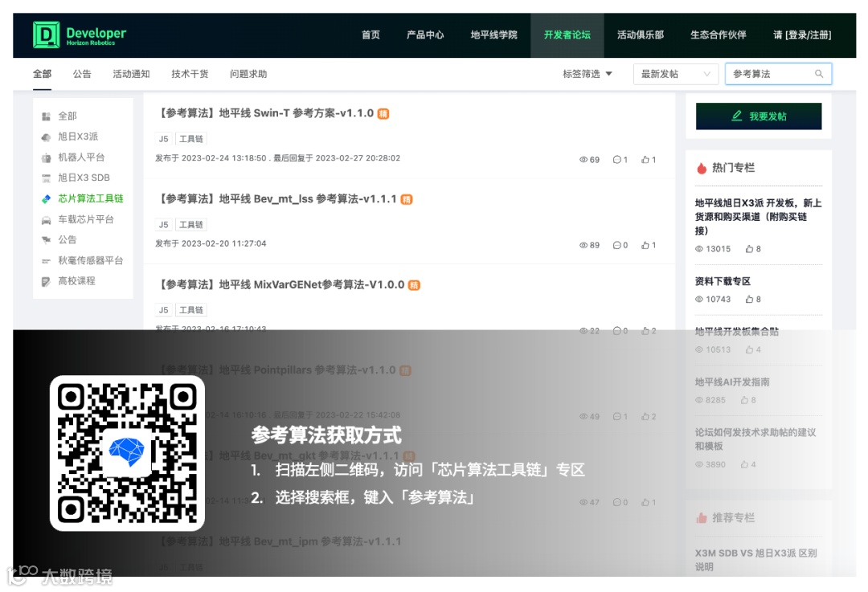Click the date 发布于 2023-02-20 11:27:04
This screenshot has width=868, height=592.
[211, 243]
